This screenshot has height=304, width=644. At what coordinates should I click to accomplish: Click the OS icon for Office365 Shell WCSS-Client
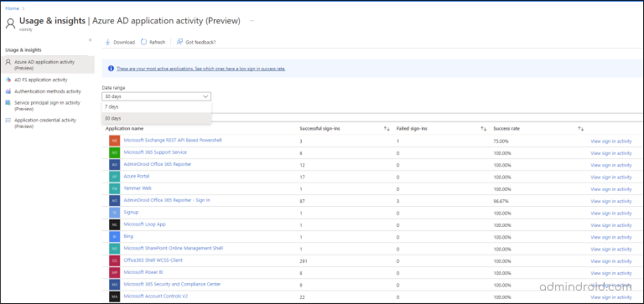click(115, 261)
